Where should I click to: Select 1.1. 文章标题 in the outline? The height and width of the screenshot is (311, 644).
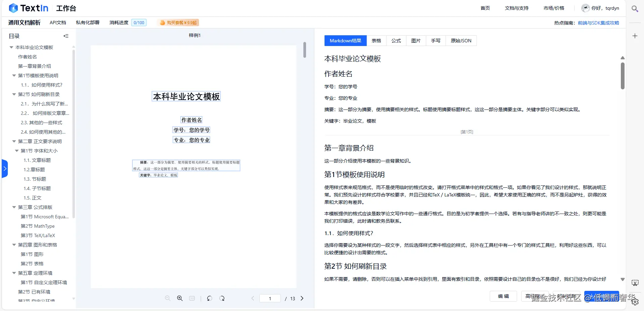[37, 160]
